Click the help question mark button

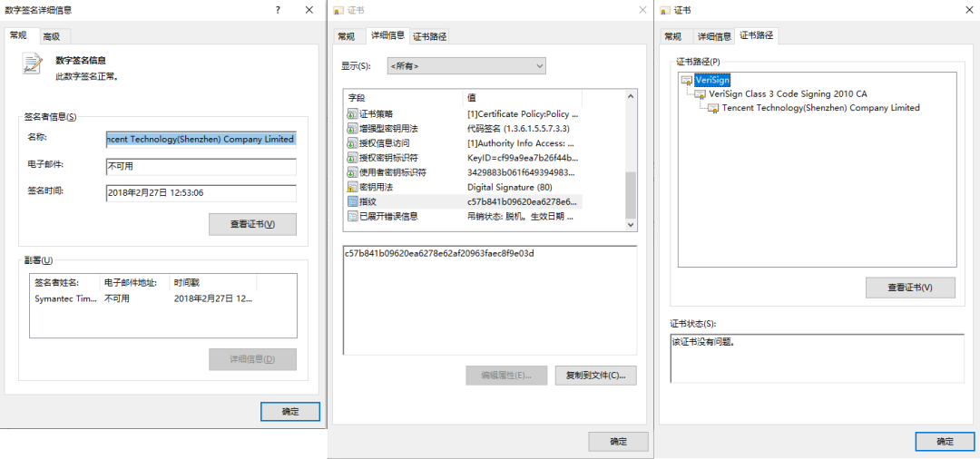pos(279,10)
